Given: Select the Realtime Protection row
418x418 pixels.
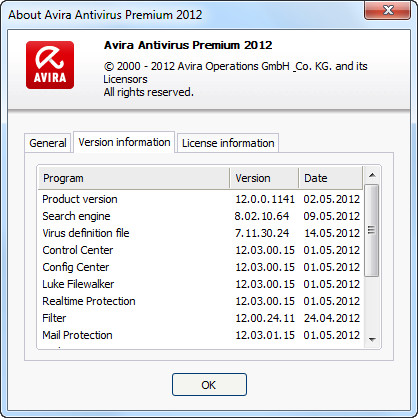Looking at the screenshot, I should pos(201,301).
